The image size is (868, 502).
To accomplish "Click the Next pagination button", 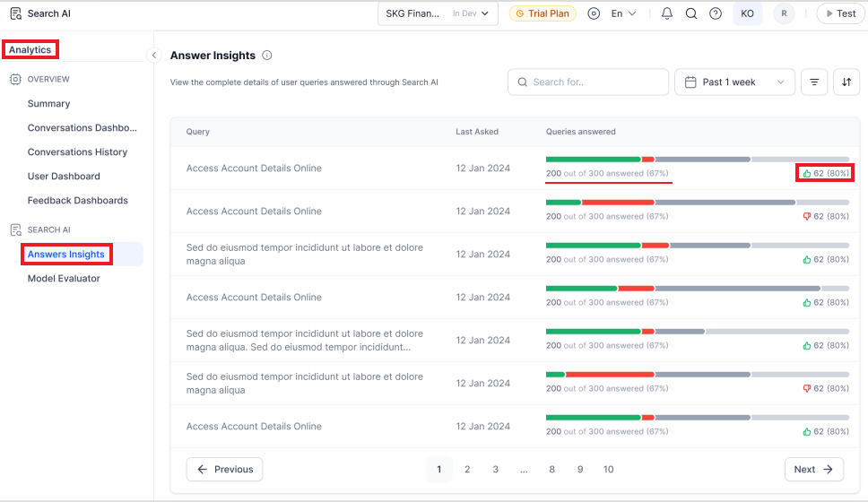I will (x=813, y=469).
